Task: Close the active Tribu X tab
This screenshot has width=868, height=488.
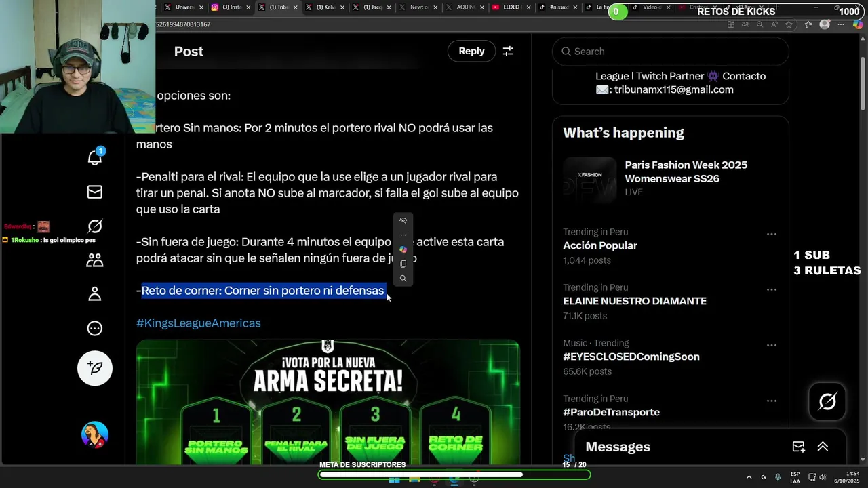Action: [x=294, y=7]
